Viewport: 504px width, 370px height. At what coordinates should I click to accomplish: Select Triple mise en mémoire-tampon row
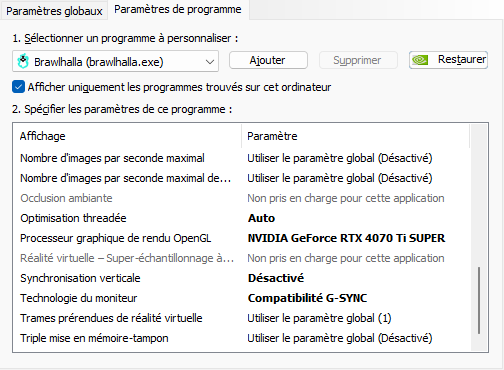(242, 338)
